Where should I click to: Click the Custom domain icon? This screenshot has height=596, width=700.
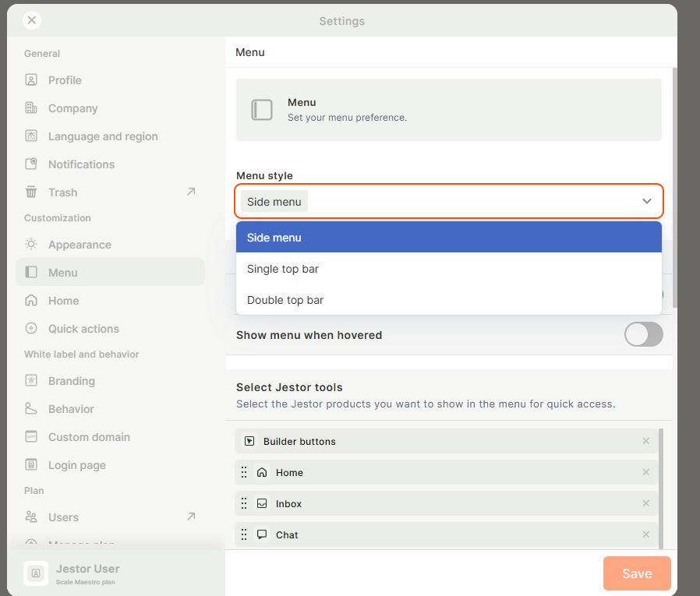pyautogui.click(x=31, y=437)
